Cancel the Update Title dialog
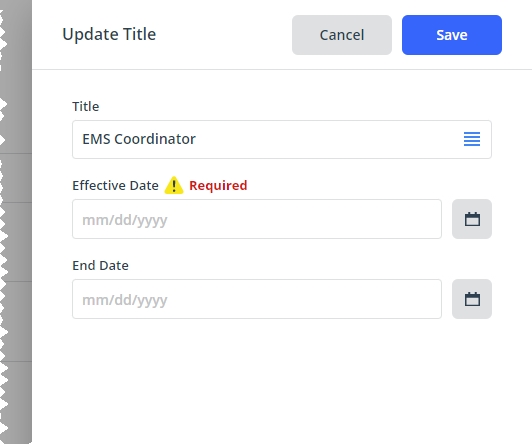This screenshot has height=444, width=532. (x=342, y=35)
